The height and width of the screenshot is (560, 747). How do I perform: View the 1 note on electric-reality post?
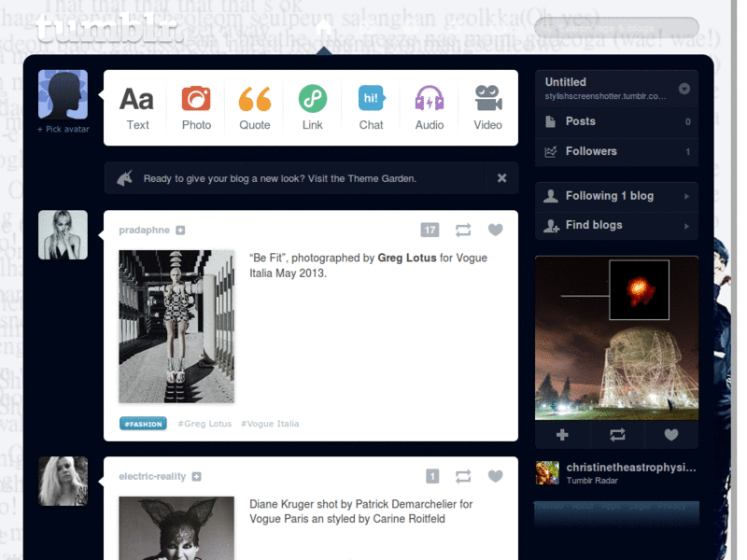(x=432, y=477)
